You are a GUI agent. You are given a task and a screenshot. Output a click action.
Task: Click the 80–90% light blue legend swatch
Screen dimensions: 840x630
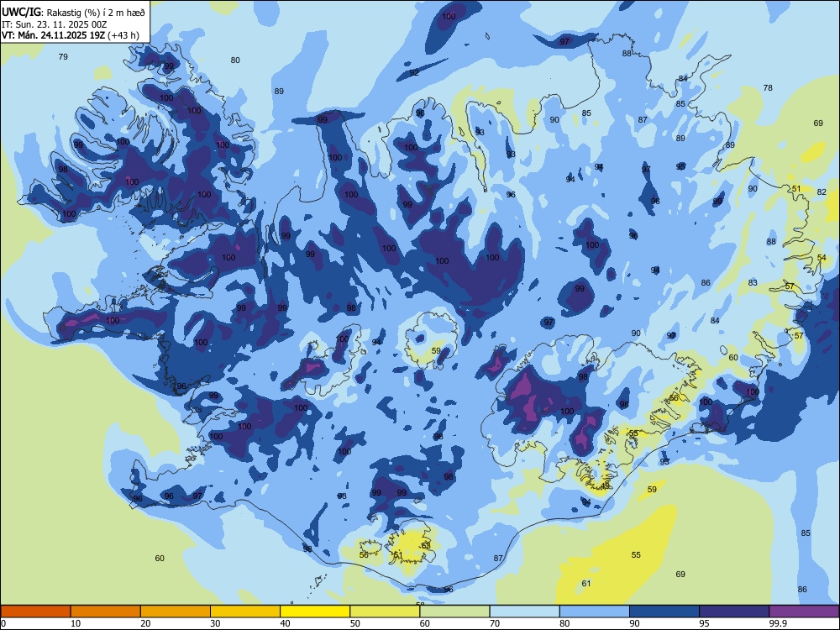coord(595,612)
